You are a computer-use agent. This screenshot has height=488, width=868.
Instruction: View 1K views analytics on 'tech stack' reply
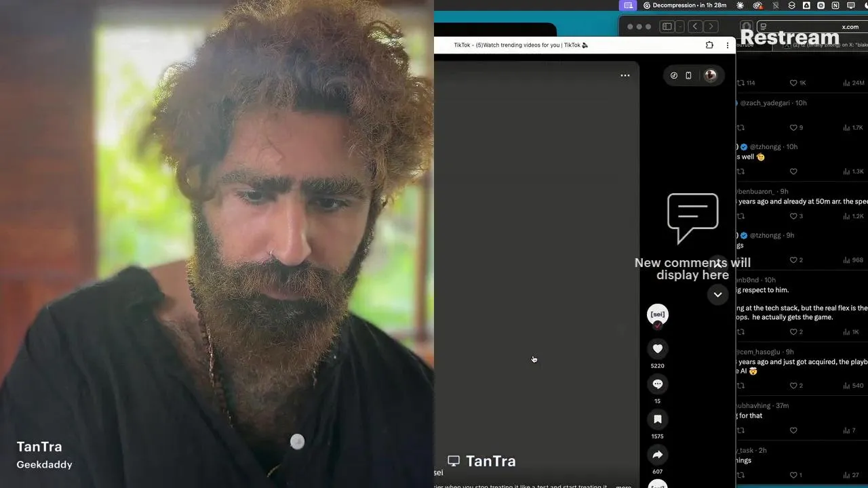pyautogui.click(x=851, y=332)
